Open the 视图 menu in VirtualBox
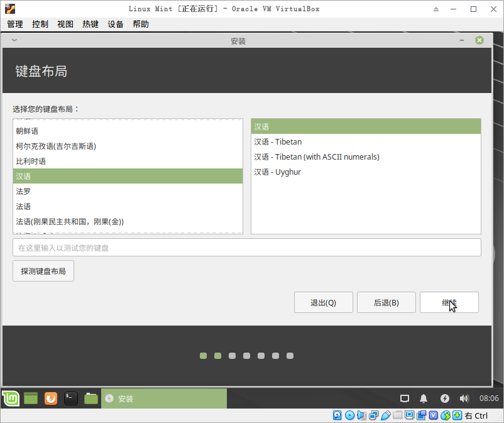504x423 pixels. pyautogui.click(x=65, y=24)
